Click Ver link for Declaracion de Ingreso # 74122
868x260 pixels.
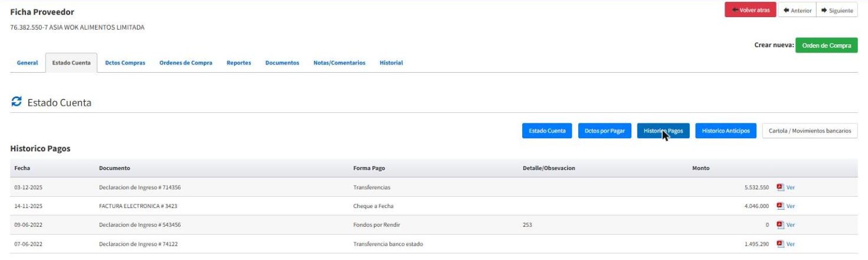coord(791,244)
